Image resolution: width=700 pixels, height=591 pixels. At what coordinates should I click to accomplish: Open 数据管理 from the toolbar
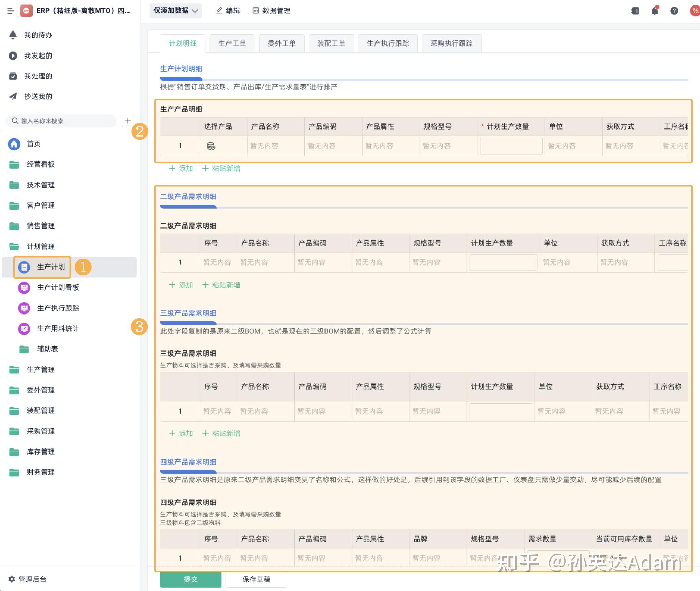point(272,11)
